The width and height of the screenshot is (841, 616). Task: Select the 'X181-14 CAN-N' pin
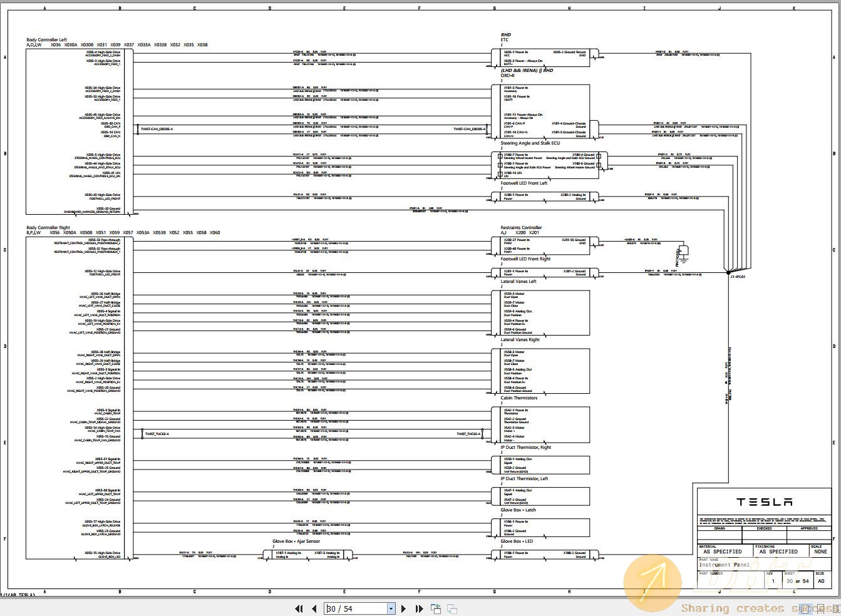[x=515, y=132]
